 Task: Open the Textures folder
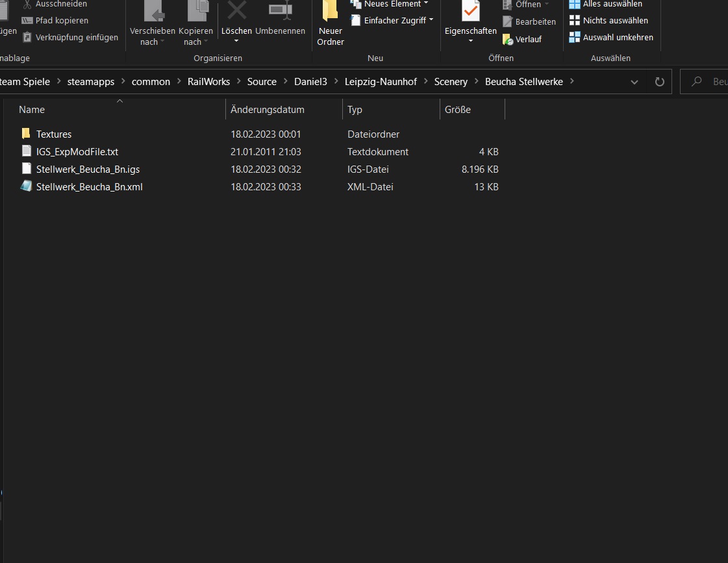tap(54, 134)
